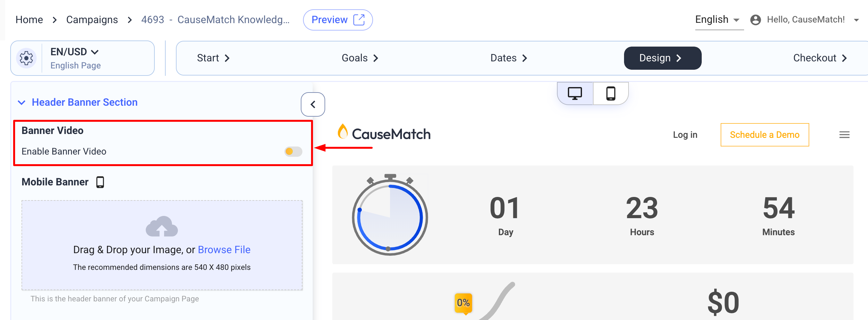Click the user account avatar icon
This screenshot has width=868, height=320.
[x=755, y=20]
